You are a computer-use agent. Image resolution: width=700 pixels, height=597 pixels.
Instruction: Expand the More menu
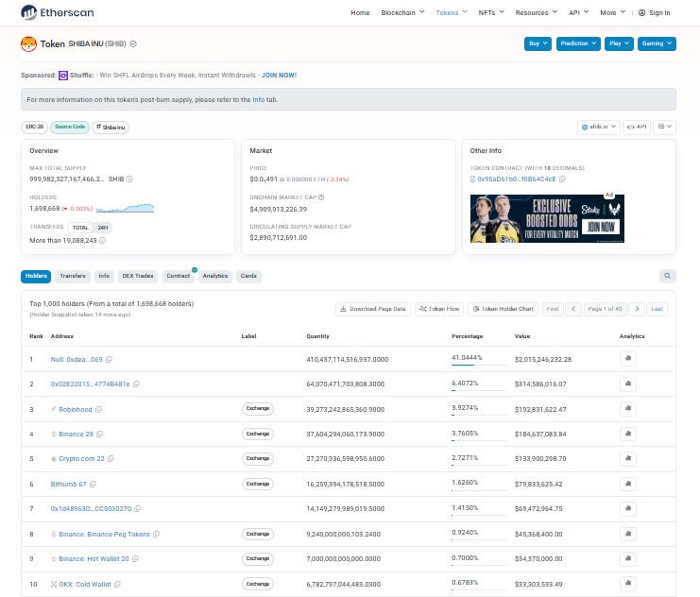[x=612, y=12]
